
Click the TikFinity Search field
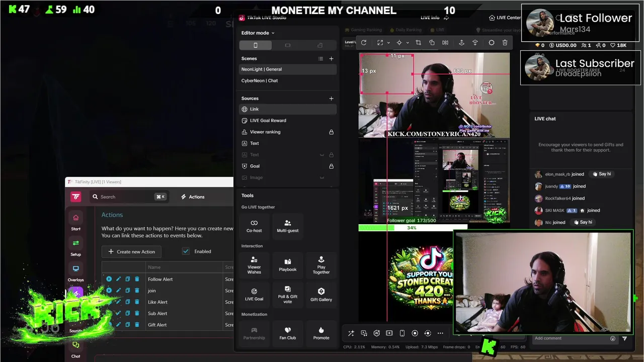pos(129,197)
